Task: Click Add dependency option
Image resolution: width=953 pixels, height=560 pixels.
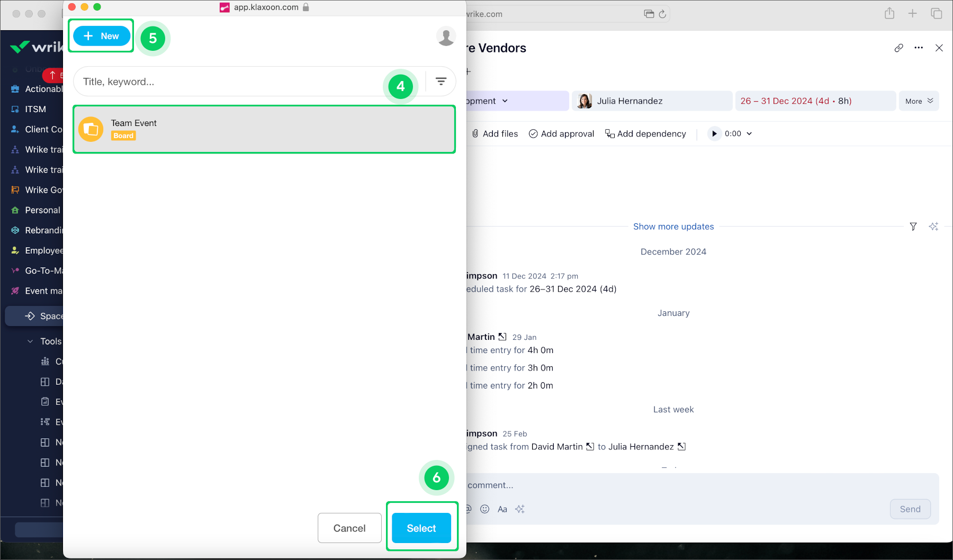Action: point(645,134)
